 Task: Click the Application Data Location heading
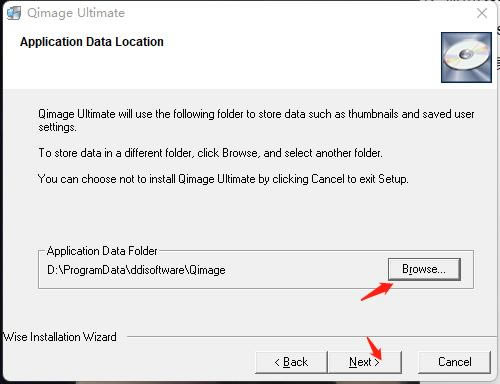pos(92,42)
